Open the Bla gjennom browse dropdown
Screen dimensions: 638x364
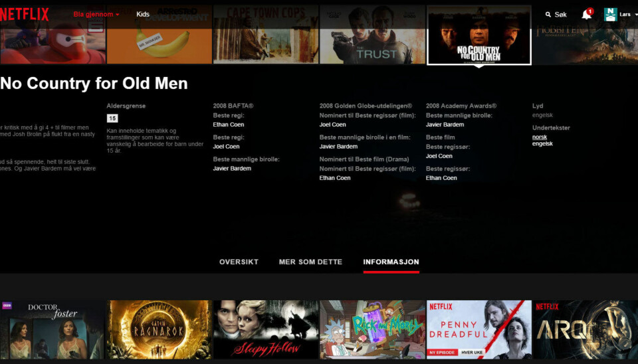click(96, 14)
